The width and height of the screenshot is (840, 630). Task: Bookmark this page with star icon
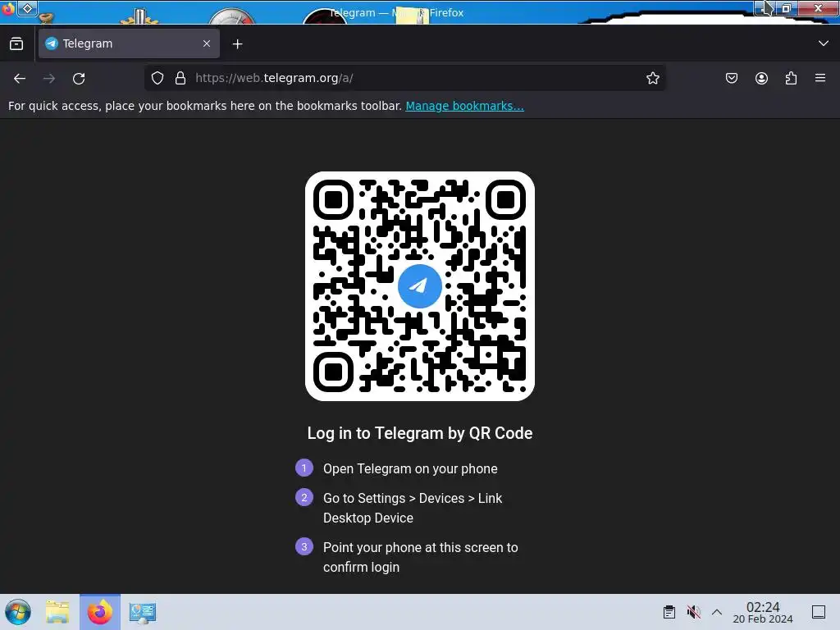tap(652, 78)
